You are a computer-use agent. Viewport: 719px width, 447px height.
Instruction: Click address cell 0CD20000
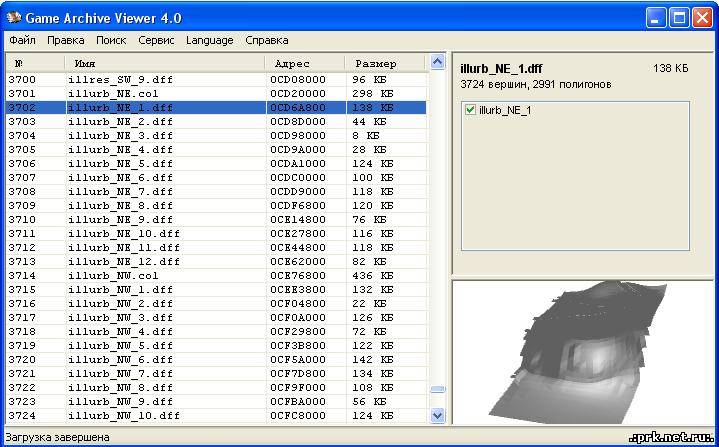pyautogui.click(x=298, y=94)
